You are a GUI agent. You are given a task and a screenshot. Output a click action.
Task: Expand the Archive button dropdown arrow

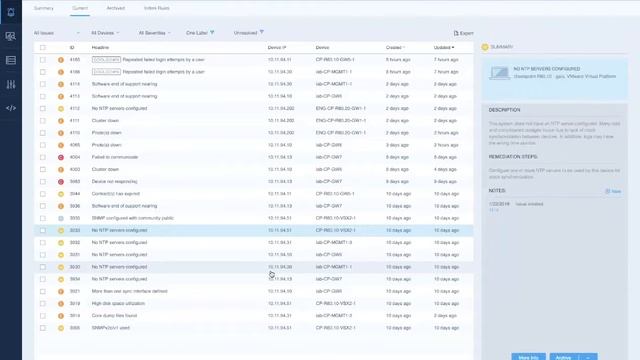(588, 358)
